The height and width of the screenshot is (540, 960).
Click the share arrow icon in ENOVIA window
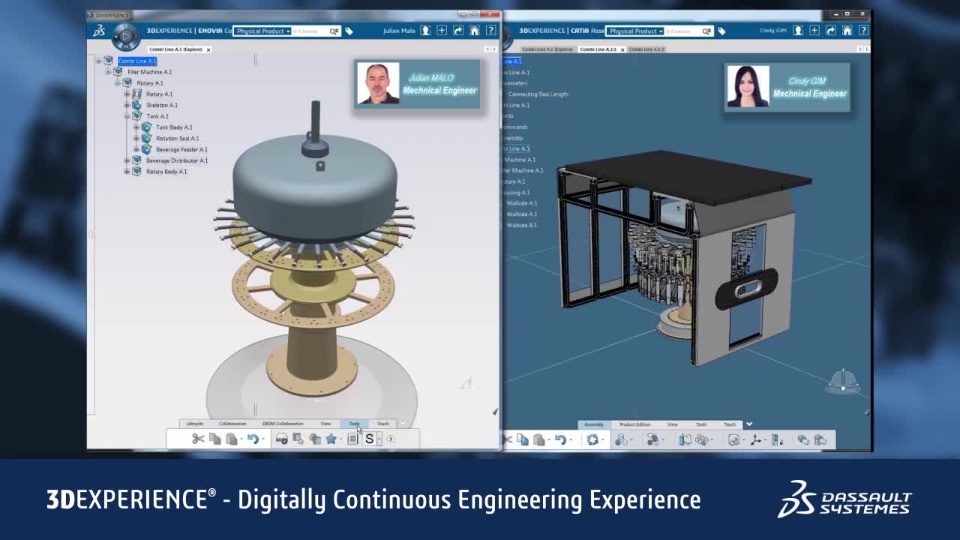click(x=458, y=31)
